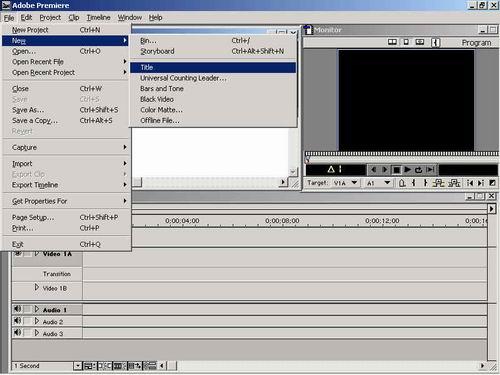Screen dimensions: 500x375
Task: Click Frame Back arrow in Monitor controls
Action: (374, 170)
